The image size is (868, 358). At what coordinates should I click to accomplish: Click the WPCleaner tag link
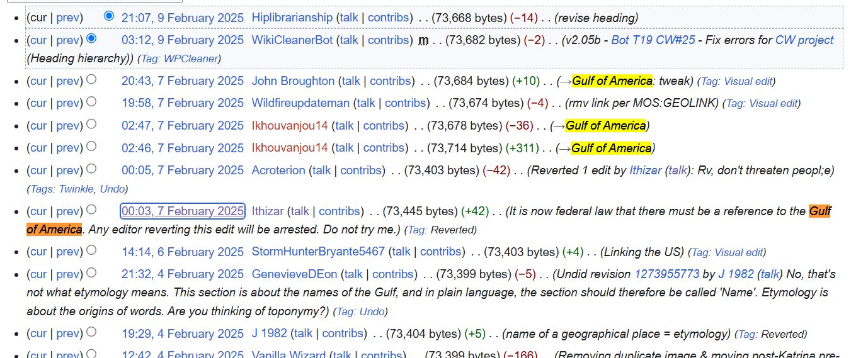[193, 59]
